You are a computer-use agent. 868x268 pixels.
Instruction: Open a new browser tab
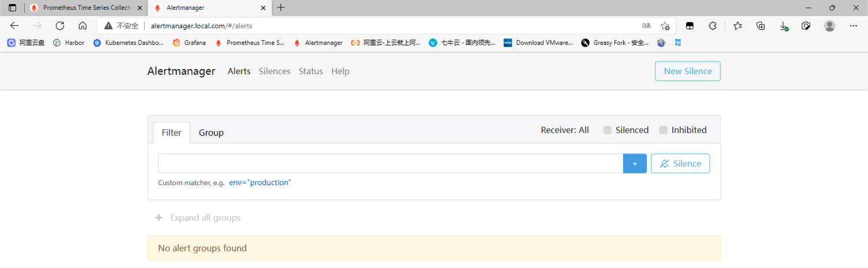(281, 7)
